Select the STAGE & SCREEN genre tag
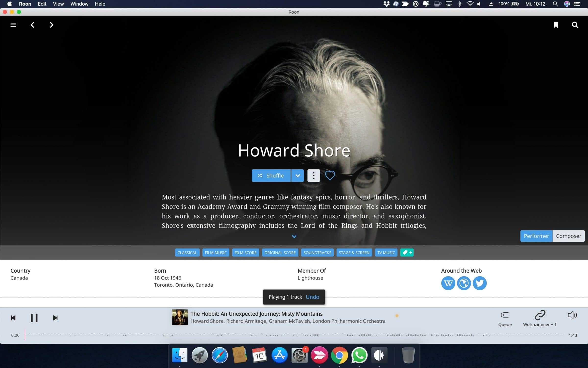The image size is (588, 368). tap(354, 253)
